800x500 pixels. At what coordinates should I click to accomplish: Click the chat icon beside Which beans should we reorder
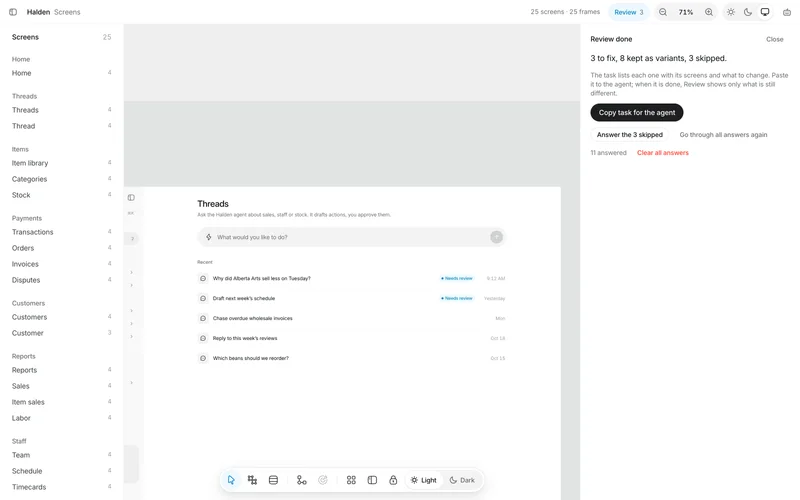pos(203,358)
